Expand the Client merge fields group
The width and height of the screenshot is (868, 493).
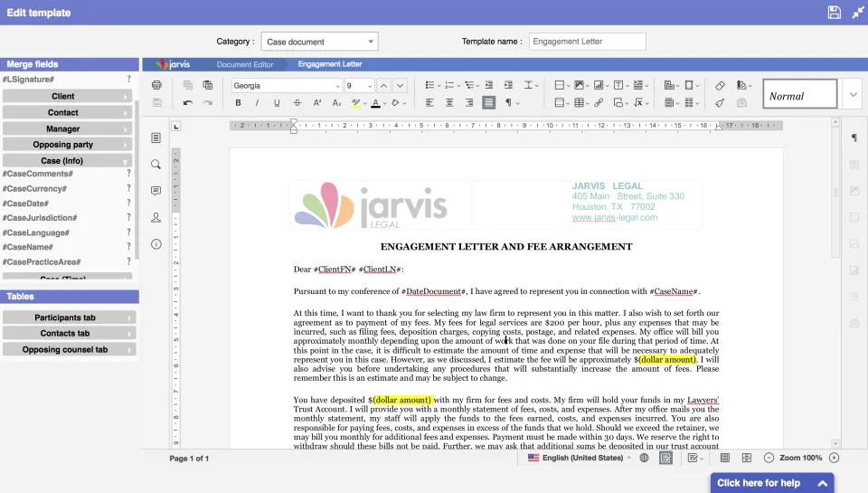pyautogui.click(x=67, y=97)
